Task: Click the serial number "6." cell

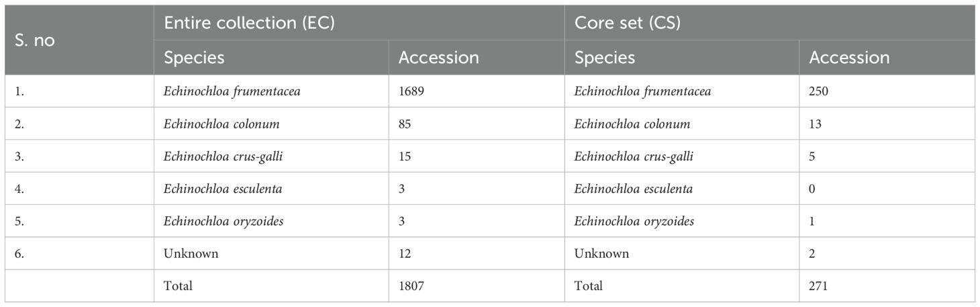Action: [21, 254]
